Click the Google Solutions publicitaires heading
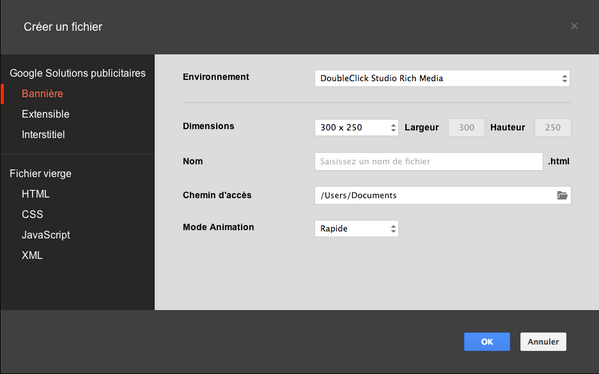Viewport: 599px width, 374px height. 78,73
